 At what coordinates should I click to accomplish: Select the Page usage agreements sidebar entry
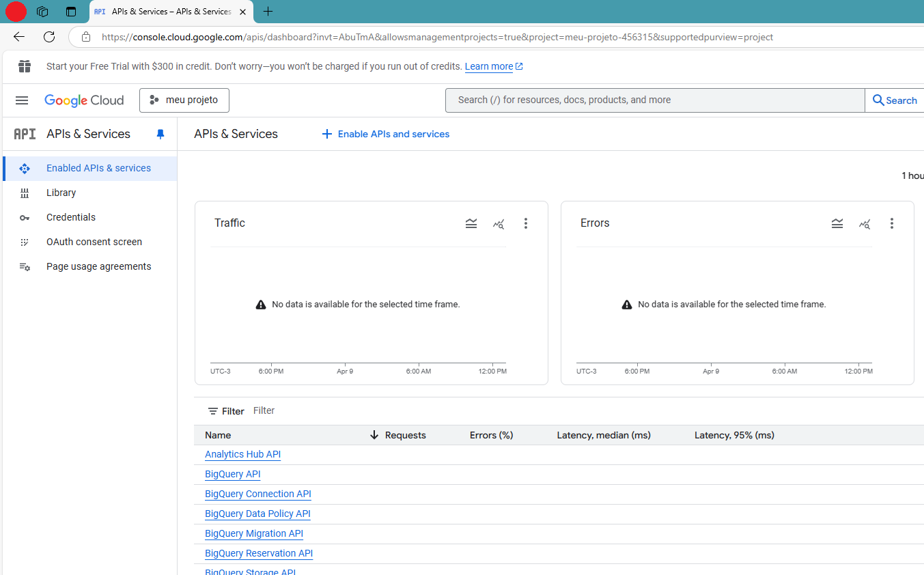pos(98,266)
